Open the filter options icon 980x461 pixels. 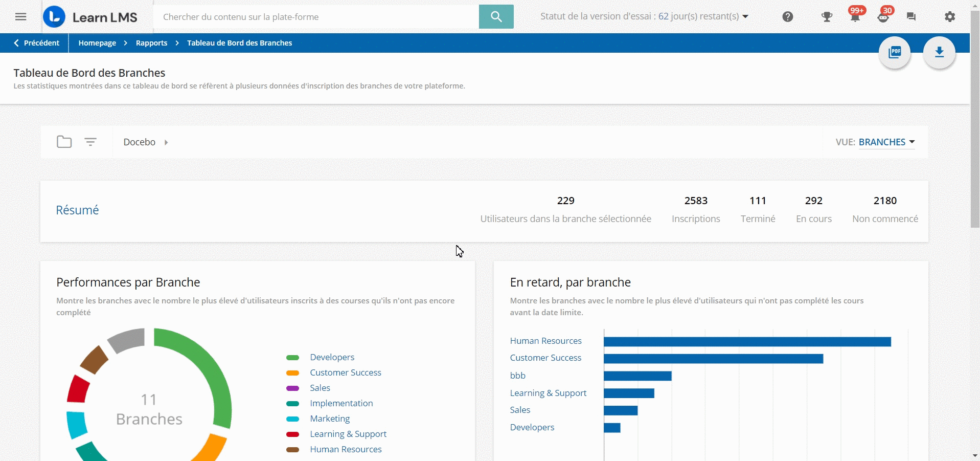tap(90, 142)
